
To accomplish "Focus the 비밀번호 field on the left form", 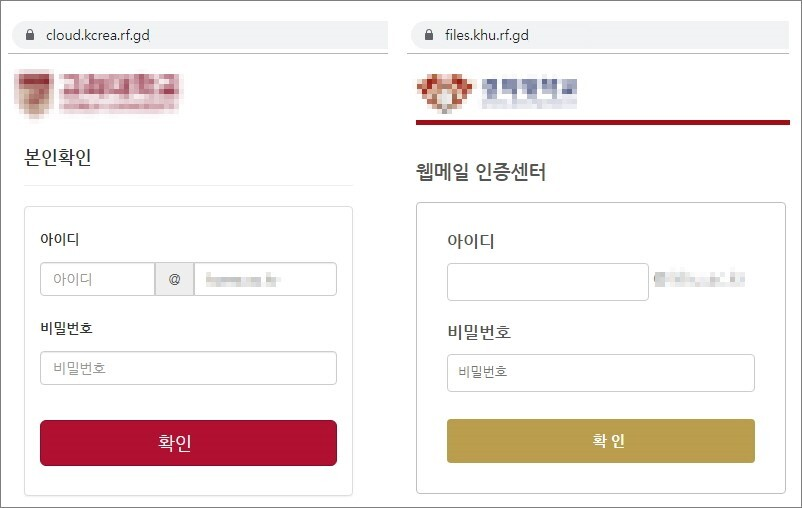I will (188, 368).
